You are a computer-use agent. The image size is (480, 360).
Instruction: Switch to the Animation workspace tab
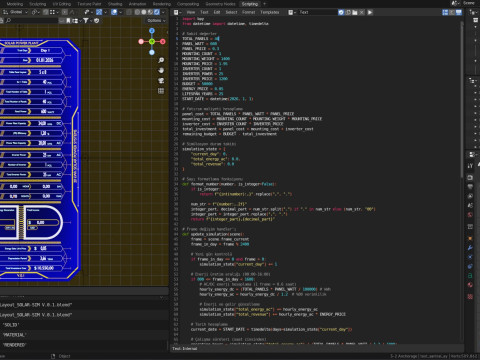[137, 4]
